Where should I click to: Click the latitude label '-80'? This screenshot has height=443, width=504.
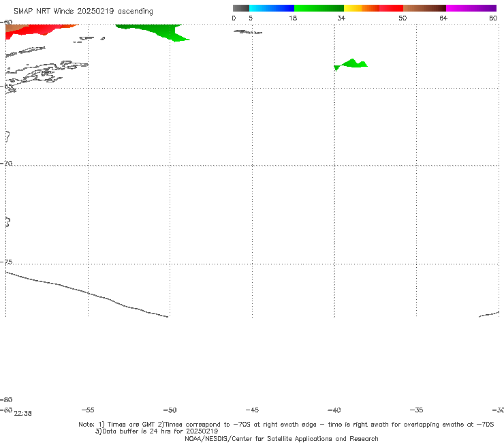(x=6, y=399)
